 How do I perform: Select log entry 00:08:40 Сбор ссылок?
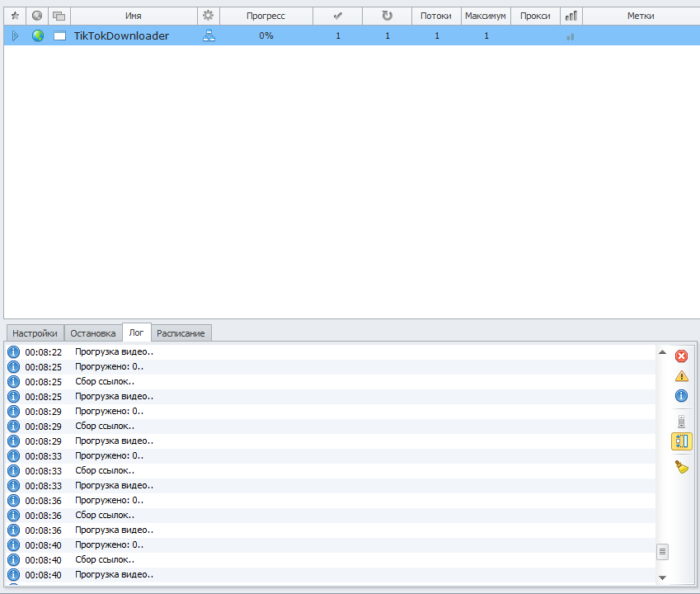coord(331,560)
